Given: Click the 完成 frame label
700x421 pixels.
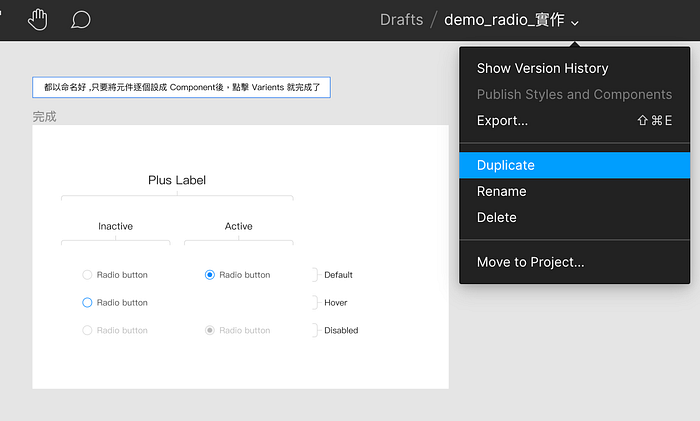Looking at the screenshot, I should 44,117.
